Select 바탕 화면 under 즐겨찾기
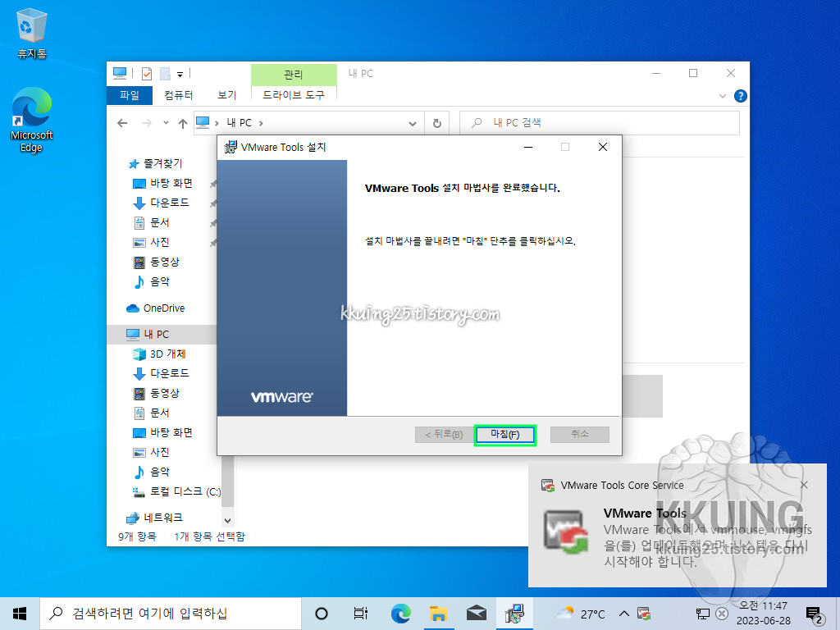The height and width of the screenshot is (630, 840). pos(171,183)
